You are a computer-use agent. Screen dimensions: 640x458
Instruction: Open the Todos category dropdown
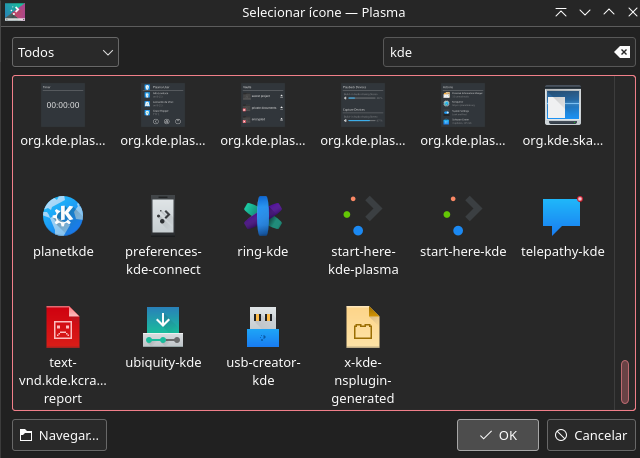(66, 52)
